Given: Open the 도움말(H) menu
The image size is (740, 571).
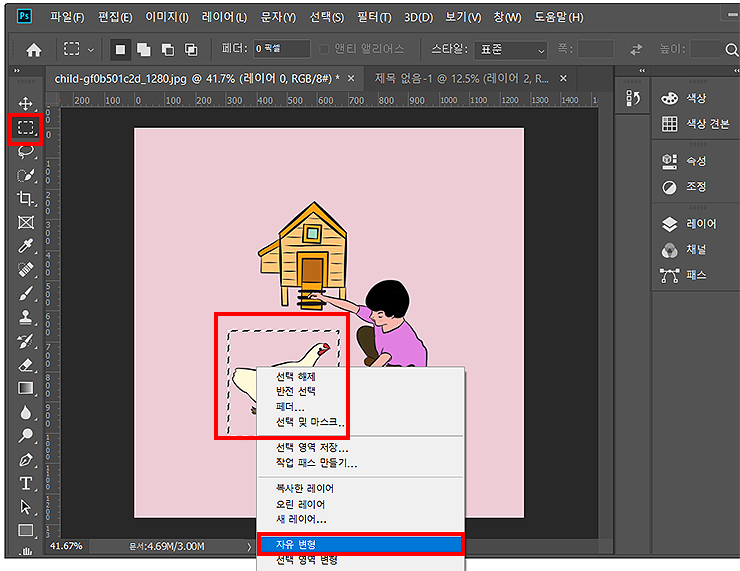Looking at the screenshot, I should 559,17.
